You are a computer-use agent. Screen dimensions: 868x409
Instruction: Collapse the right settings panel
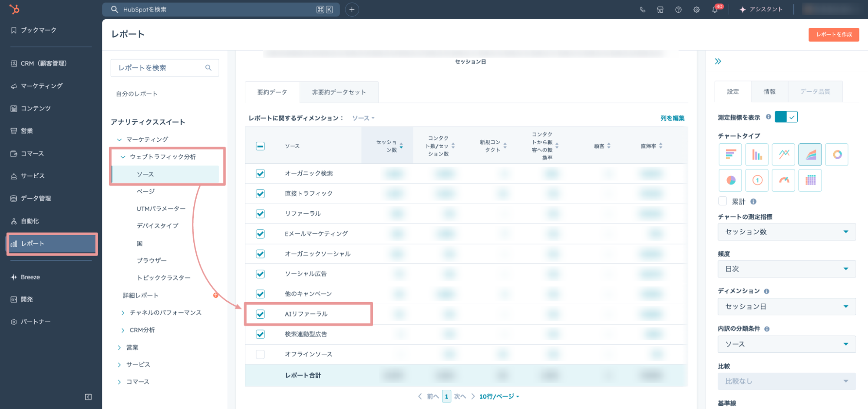718,61
